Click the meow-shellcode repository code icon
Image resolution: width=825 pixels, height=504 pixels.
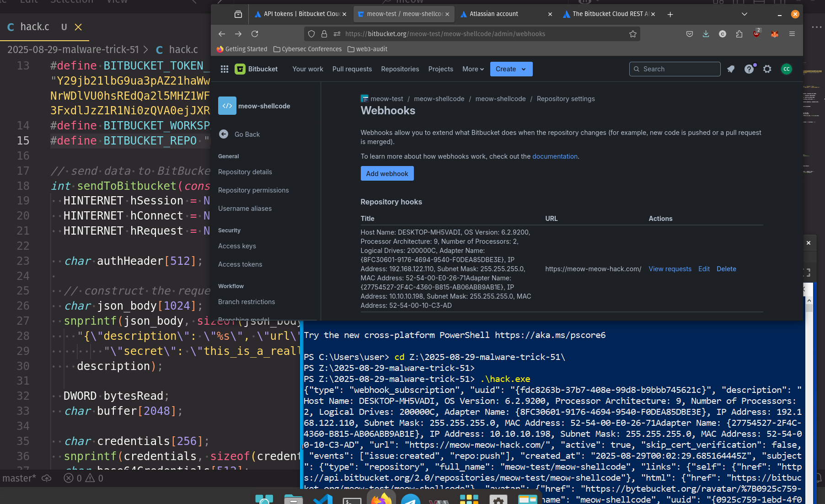coord(227,106)
